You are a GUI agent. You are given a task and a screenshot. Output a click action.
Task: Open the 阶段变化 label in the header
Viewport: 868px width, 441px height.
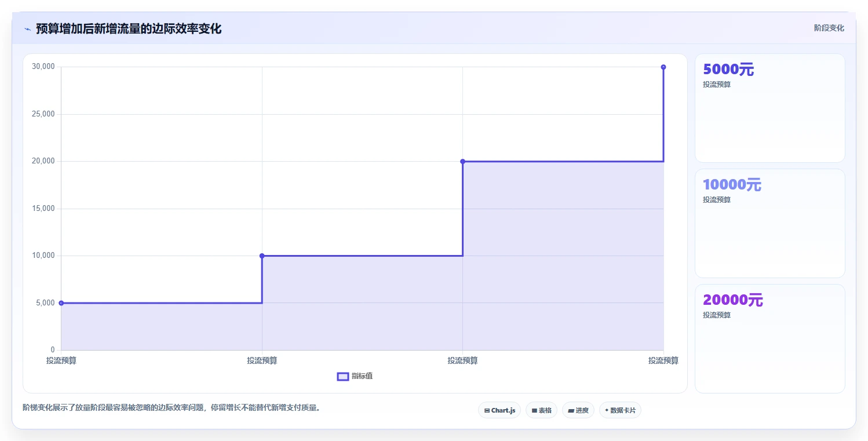point(829,28)
